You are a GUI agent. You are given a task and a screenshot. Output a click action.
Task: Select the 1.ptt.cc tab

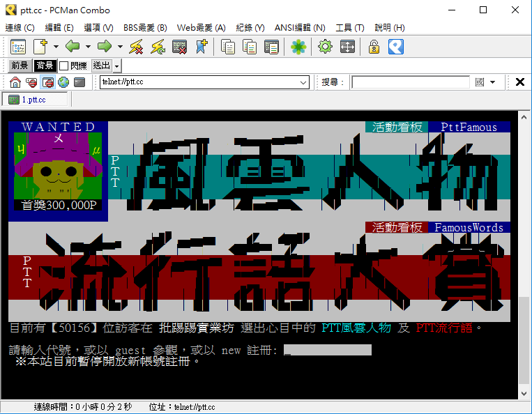pyautogui.click(x=35, y=100)
